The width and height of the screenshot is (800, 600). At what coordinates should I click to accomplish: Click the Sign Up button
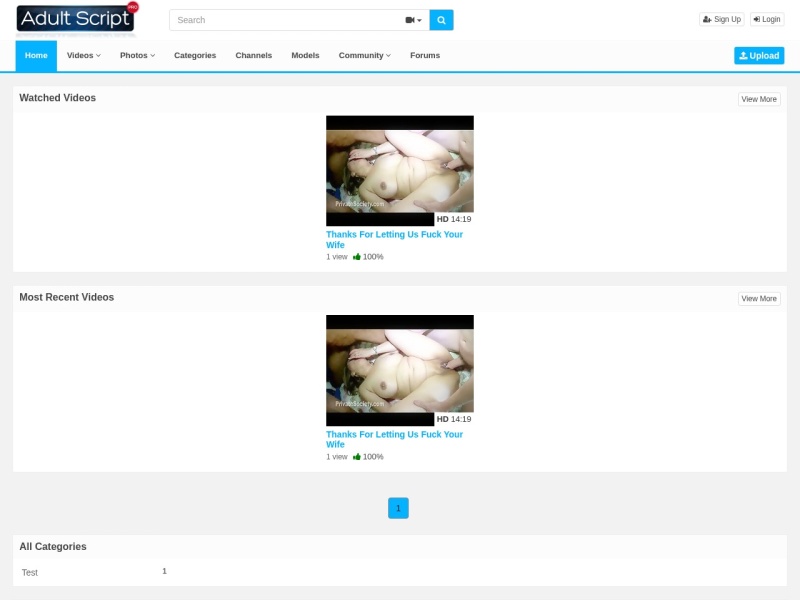[721, 19]
